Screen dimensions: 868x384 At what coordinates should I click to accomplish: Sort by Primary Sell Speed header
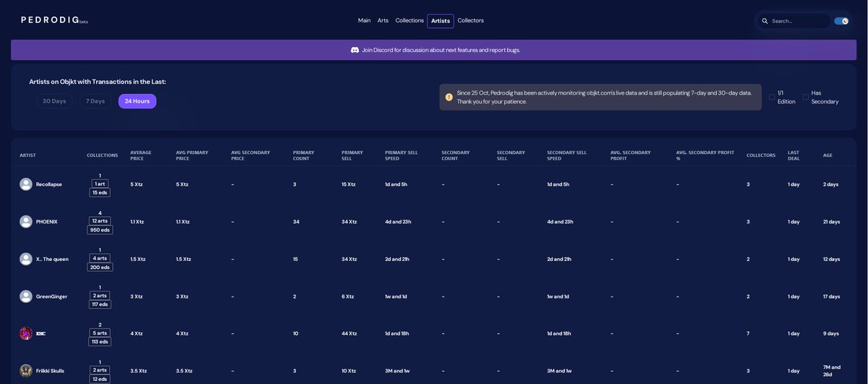pos(402,155)
